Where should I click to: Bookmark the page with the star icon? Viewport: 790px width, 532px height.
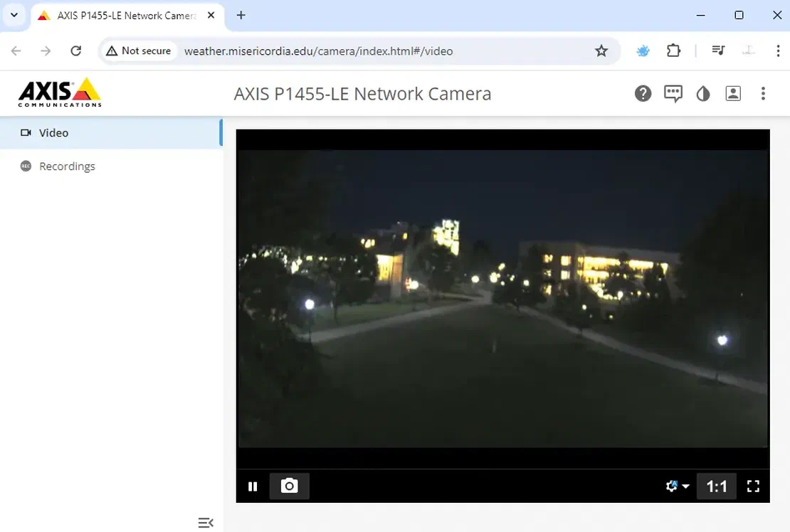[x=601, y=50]
